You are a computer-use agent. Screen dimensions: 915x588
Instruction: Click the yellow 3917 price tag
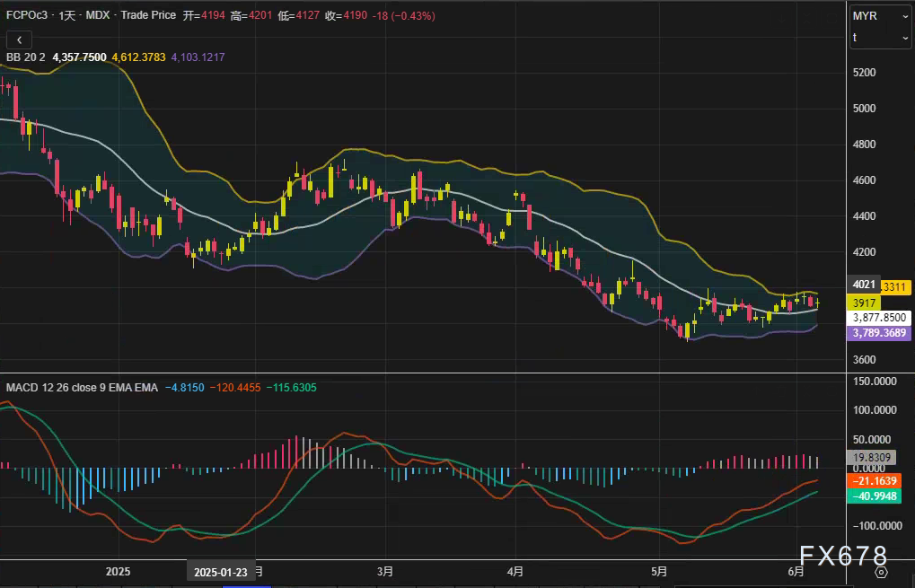pyautogui.click(x=864, y=303)
